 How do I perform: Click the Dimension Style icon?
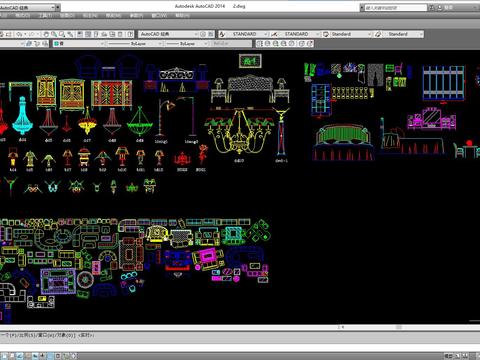(274, 34)
